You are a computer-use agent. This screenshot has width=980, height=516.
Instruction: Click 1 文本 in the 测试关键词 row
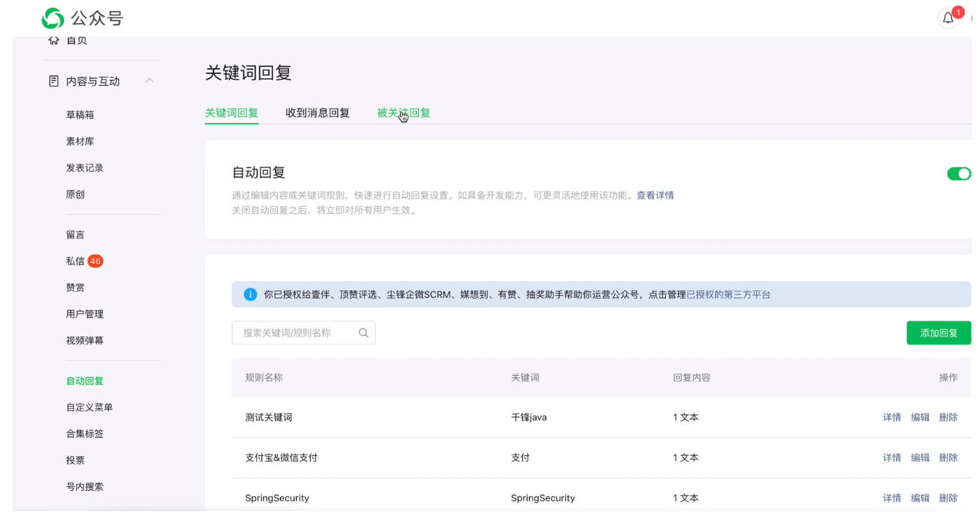click(685, 418)
